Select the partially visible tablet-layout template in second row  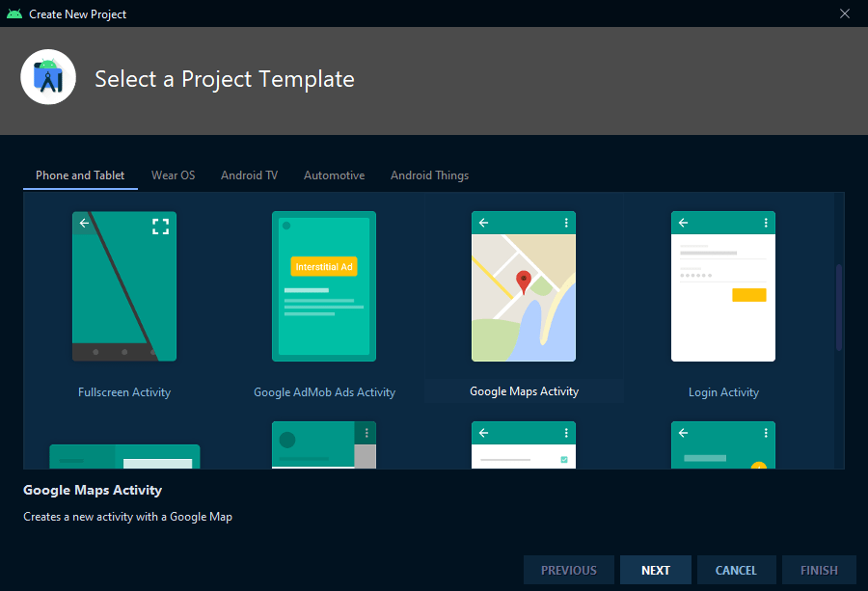[x=124, y=457]
